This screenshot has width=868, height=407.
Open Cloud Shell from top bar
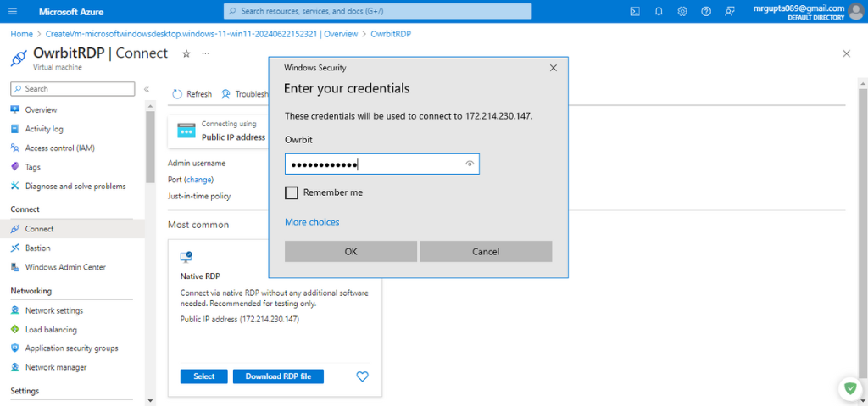634,11
